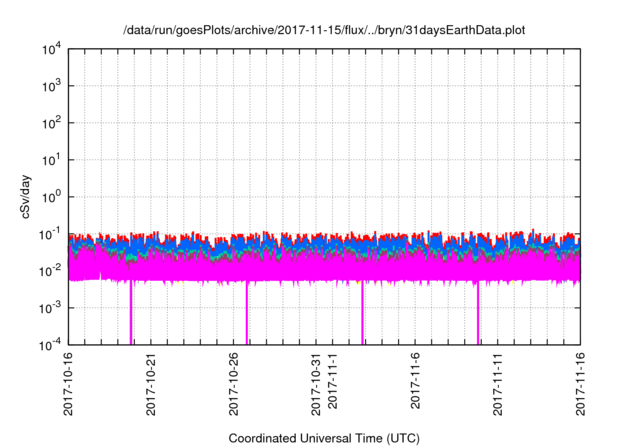Click the 10^-2 y-axis tick label
640x448 pixels.
tap(51, 271)
